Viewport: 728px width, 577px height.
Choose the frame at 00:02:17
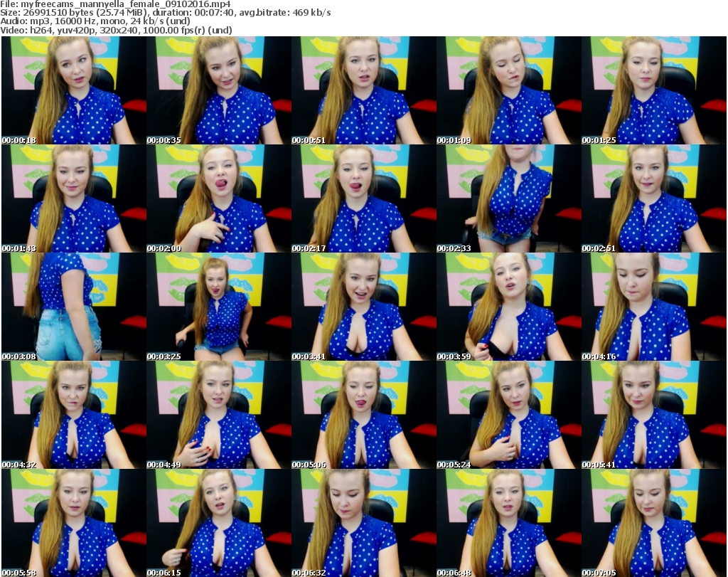coord(363,198)
